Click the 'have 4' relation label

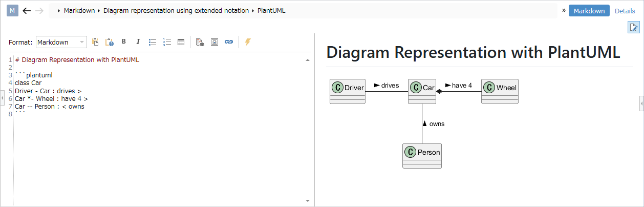pyautogui.click(x=462, y=86)
